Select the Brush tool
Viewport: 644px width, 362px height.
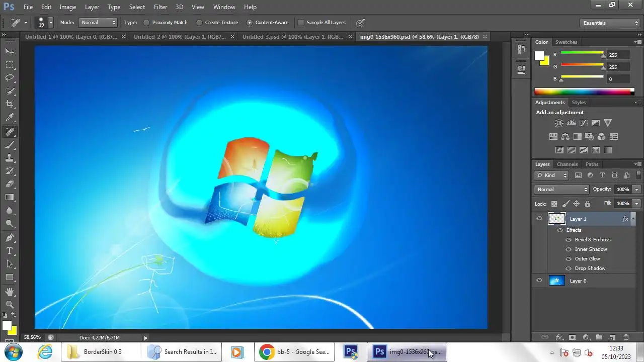(x=10, y=145)
